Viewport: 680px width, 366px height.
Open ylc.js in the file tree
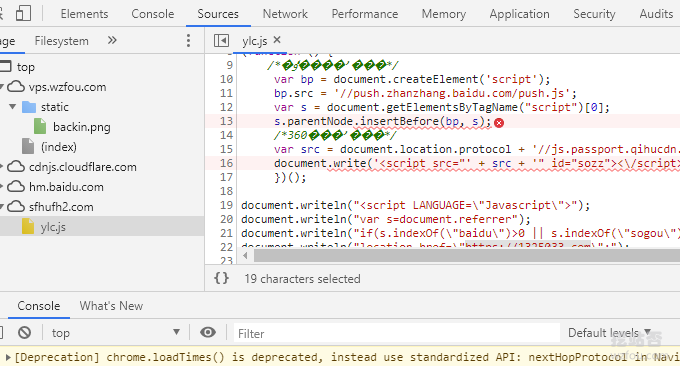click(53, 227)
